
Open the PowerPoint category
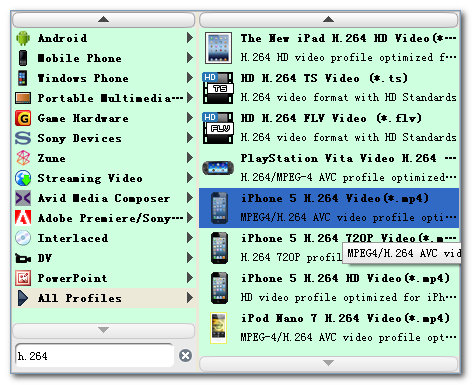(104, 278)
